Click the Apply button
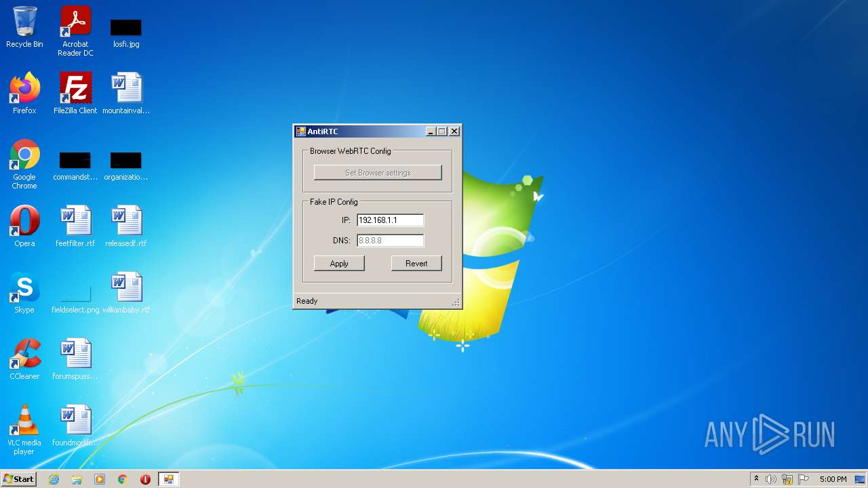Image resolution: width=868 pixels, height=488 pixels. [339, 264]
